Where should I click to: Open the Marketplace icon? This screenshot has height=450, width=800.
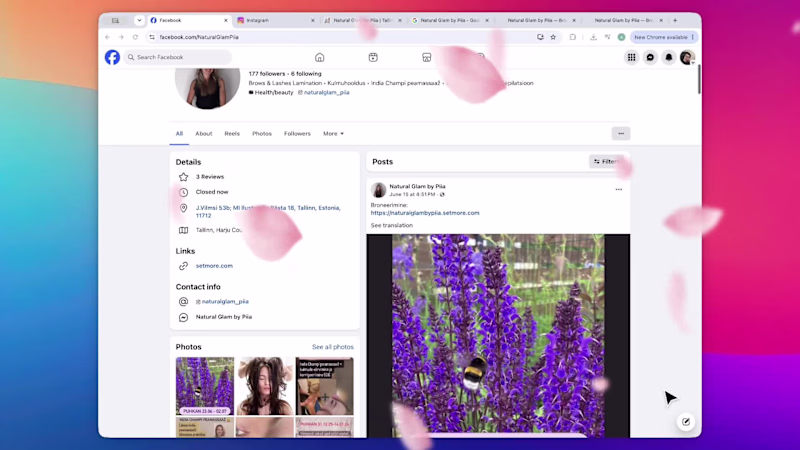tap(427, 57)
